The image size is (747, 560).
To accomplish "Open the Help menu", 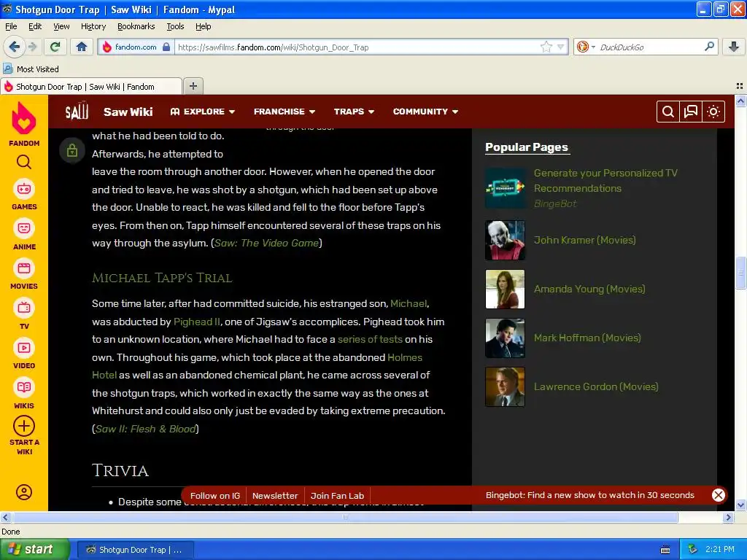I will 203,26.
